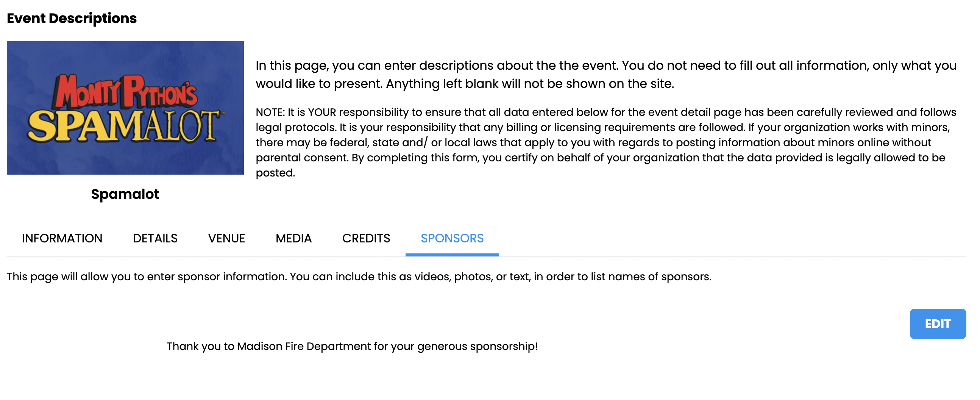Click the Event Descriptions heading
This screenshot has width=980, height=400.
coord(72,18)
